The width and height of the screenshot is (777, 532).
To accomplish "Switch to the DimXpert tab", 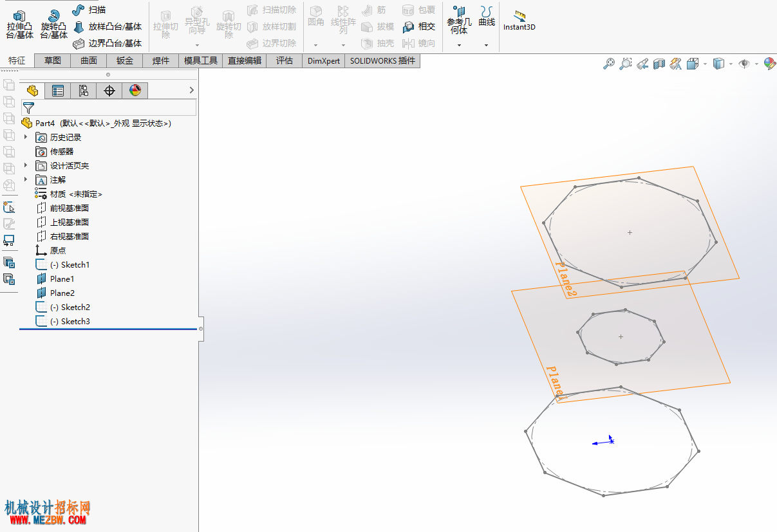I will 324,60.
